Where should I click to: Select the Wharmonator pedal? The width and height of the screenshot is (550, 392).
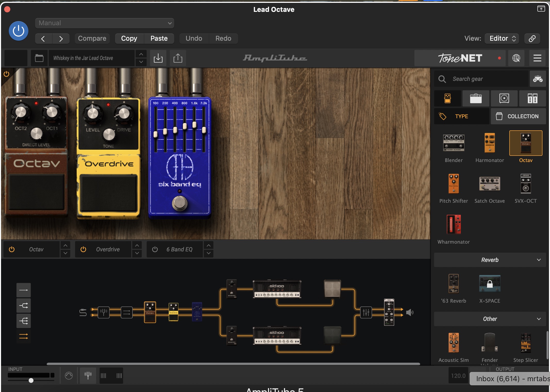[454, 229]
